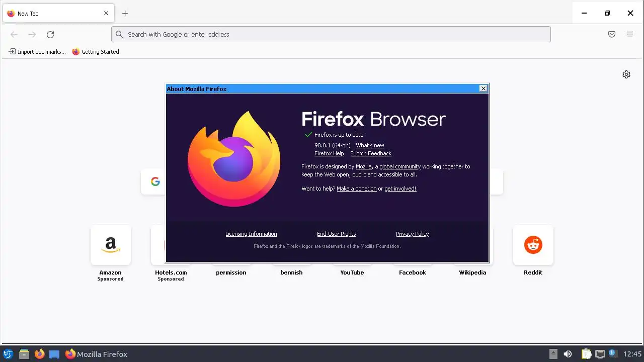
Task: Open the Reddit shortcut tile
Action: [x=533, y=245]
